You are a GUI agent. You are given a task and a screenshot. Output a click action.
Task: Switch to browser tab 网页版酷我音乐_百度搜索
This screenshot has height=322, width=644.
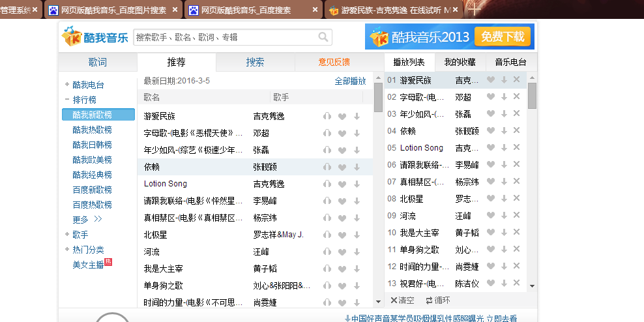pos(253,10)
